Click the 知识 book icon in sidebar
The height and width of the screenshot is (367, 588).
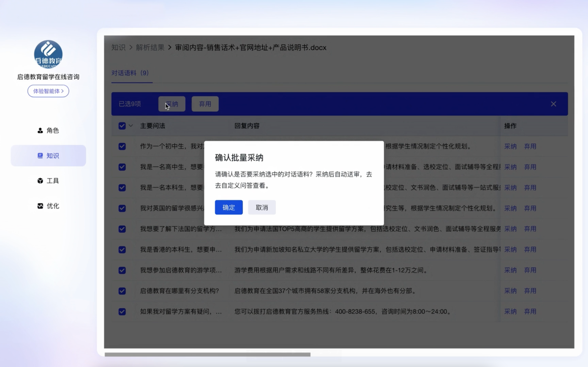point(40,156)
